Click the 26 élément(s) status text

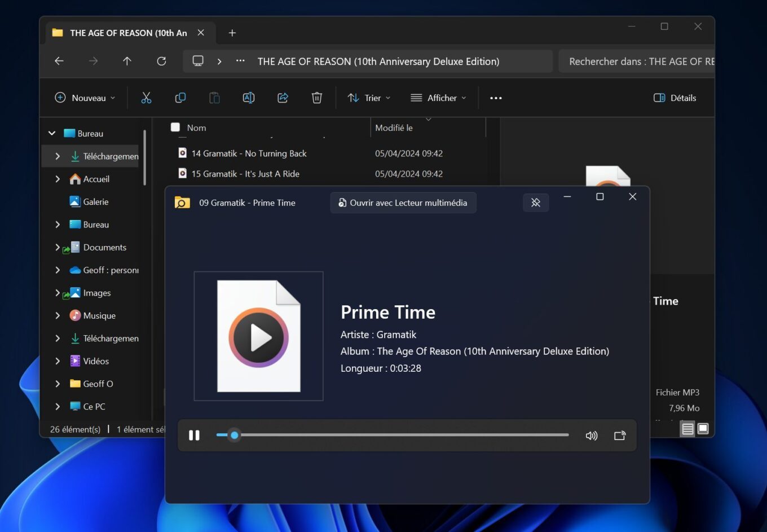click(75, 429)
